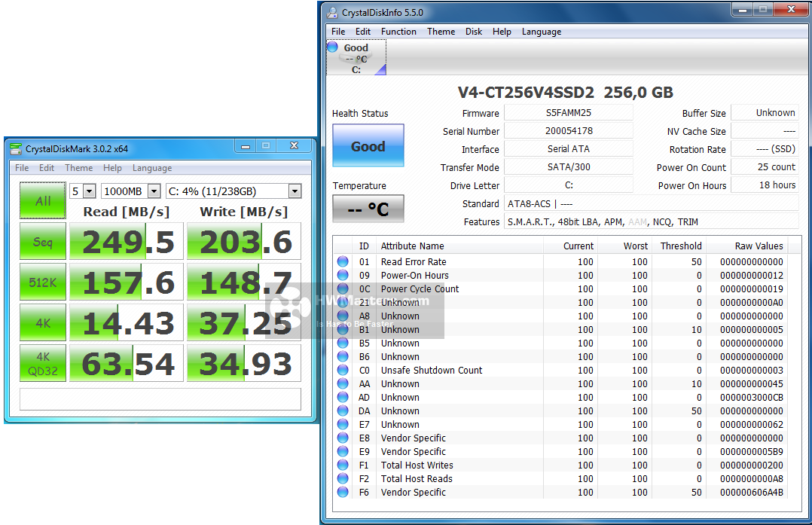Open the Language menu in CrystalDiskInfo
This screenshot has width=812, height=525.
coord(542,32)
